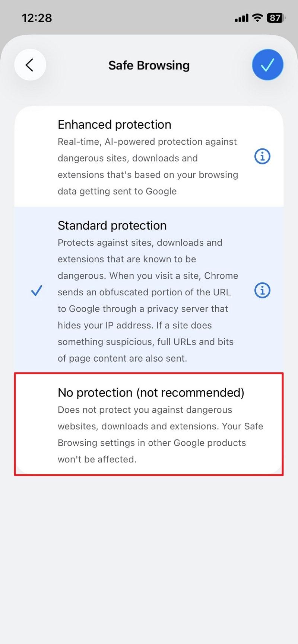Tap the battery level indicator showing 87
This screenshot has height=644, width=298.
coord(275,17)
